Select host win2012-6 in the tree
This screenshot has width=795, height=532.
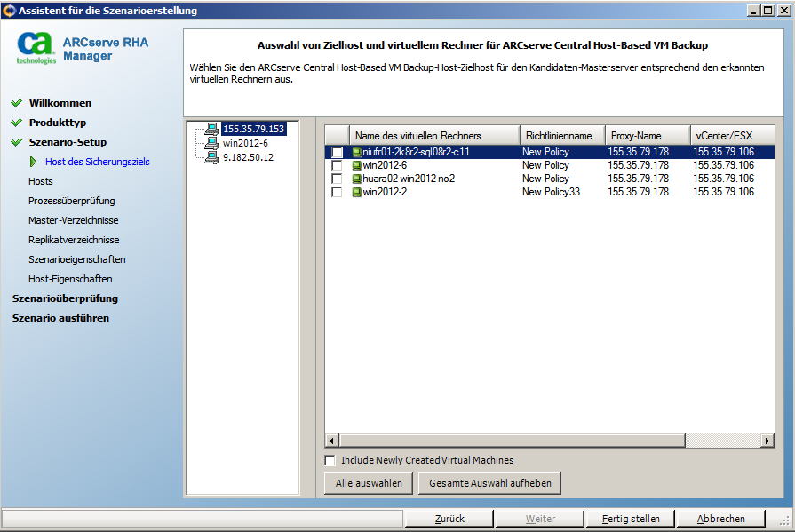[245, 143]
